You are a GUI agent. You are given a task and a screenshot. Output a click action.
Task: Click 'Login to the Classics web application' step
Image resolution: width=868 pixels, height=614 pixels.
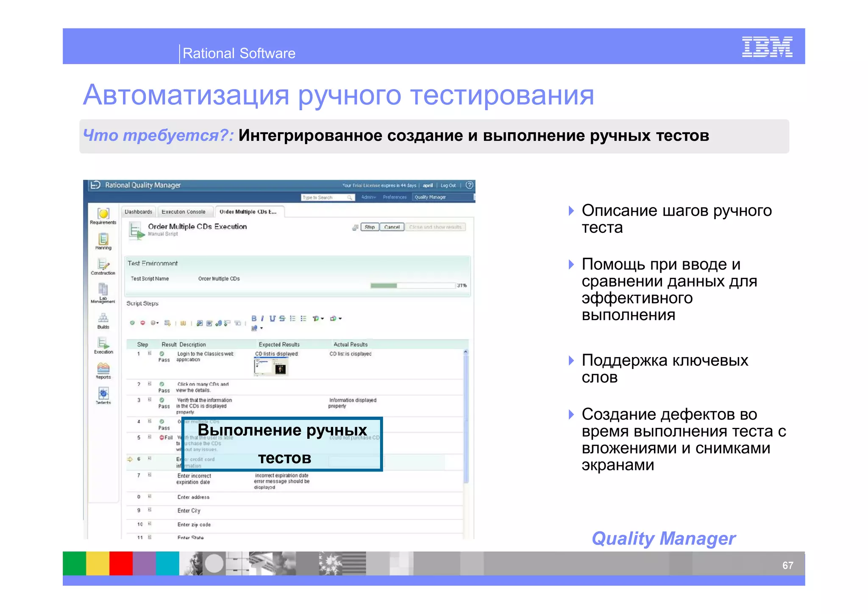tap(205, 357)
